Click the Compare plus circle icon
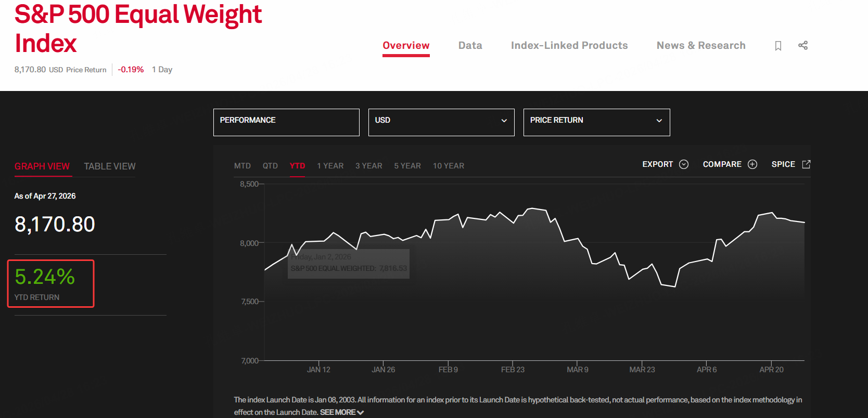This screenshot has width=868, height=418. tap(752, 164)
